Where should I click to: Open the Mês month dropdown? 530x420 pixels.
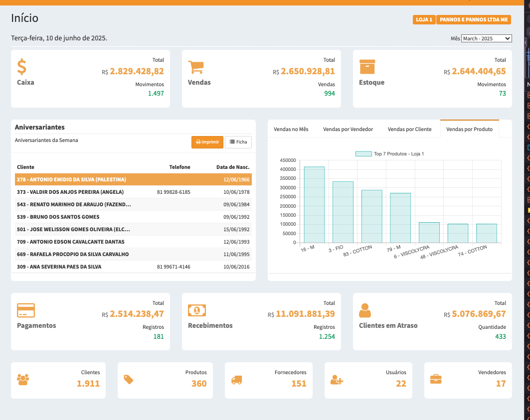pyautogui.click(x=486, y=38)
